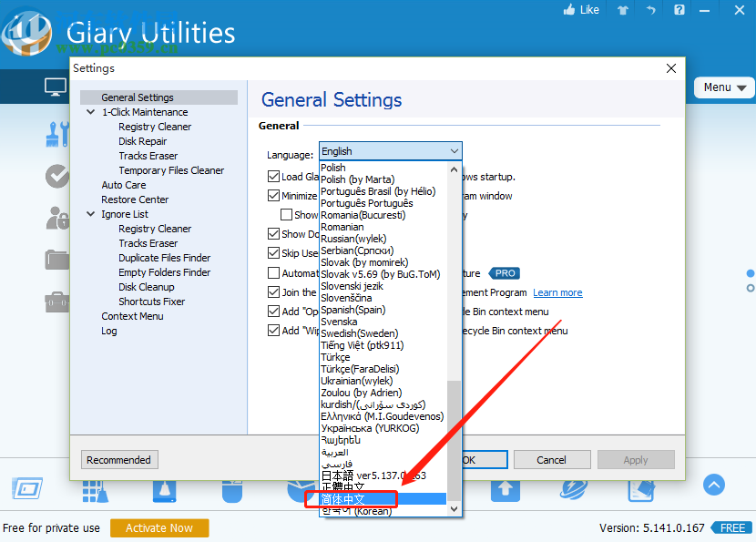The height and width of the screenshot is (542, 756).
Task: Toggle the Skip User checkbox
Action: tap(273, 253)
